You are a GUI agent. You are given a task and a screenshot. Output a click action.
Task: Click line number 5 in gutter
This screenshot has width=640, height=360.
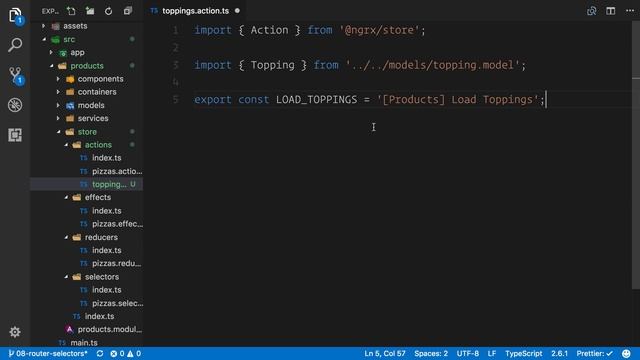click(x=176, y=100)
